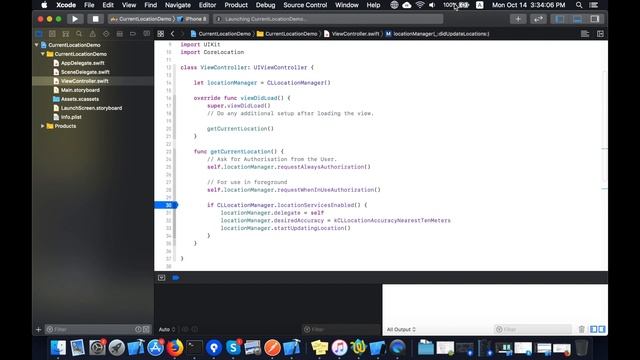This screenshot has width=640, height=360.
Task: Collapse the CurrentLocationDemo project root
Action: (x=37, y=45)
